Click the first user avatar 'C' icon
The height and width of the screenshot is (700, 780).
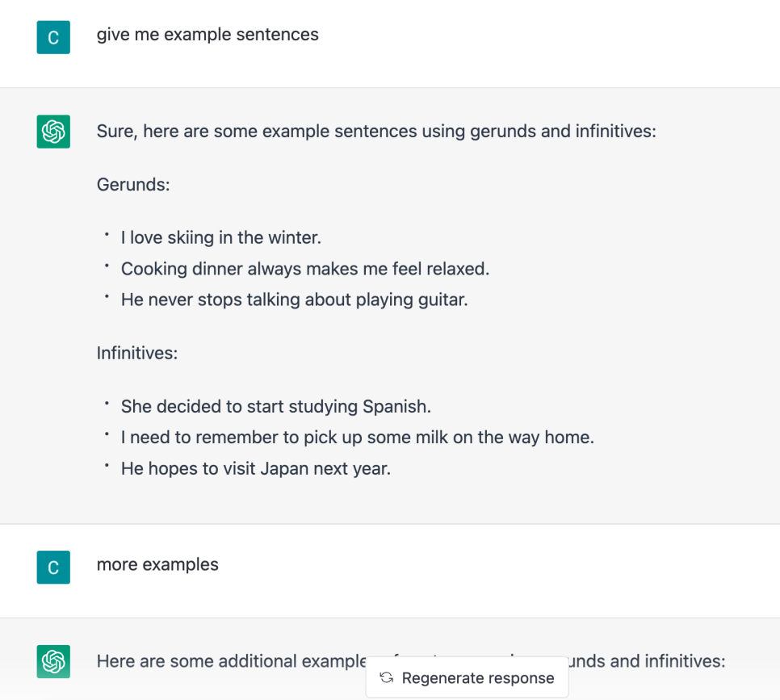click(x=53, y=37)
